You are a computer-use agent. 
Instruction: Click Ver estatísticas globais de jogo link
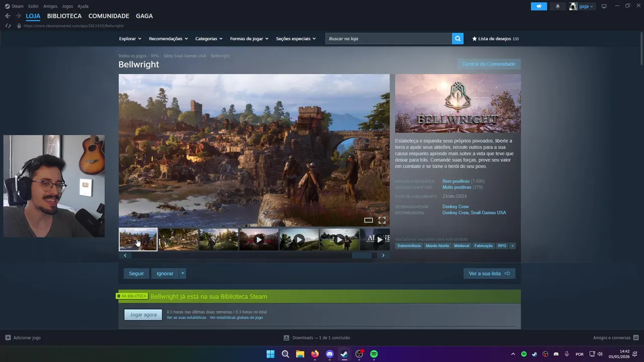(x=236, y=318)
